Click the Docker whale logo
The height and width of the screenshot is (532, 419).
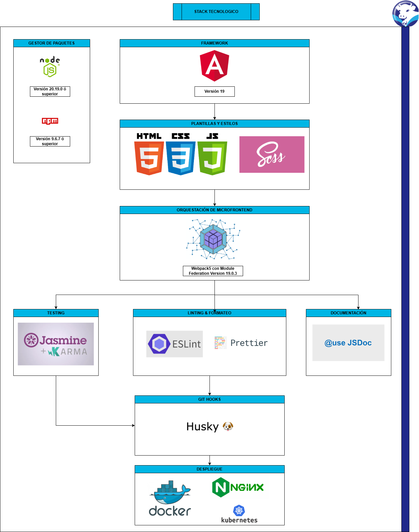click(170, 498)
